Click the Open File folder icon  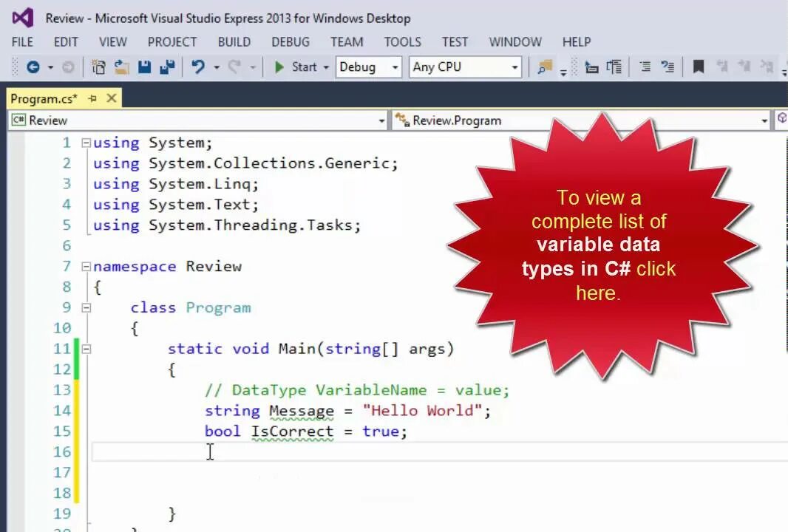[121, 66]
